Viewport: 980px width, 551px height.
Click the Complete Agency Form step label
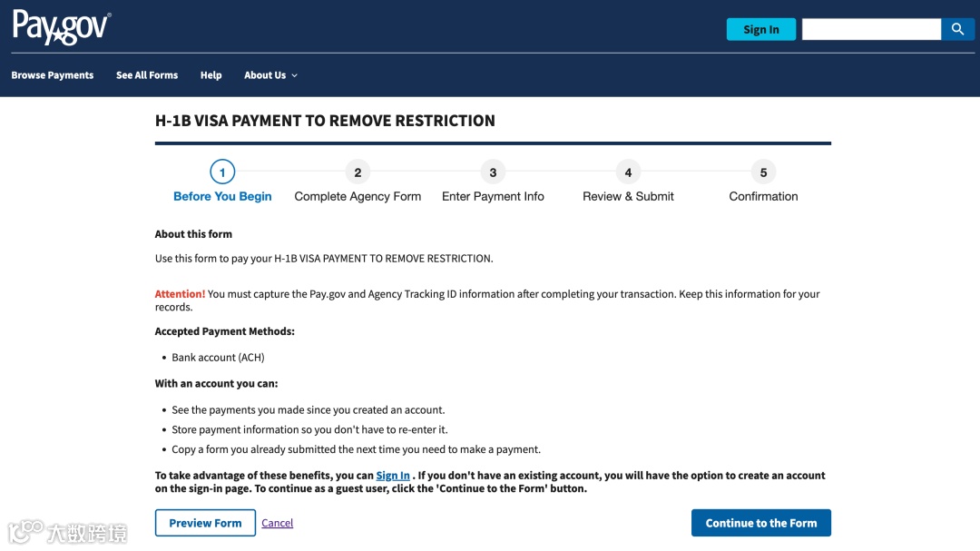pos(358,196)
